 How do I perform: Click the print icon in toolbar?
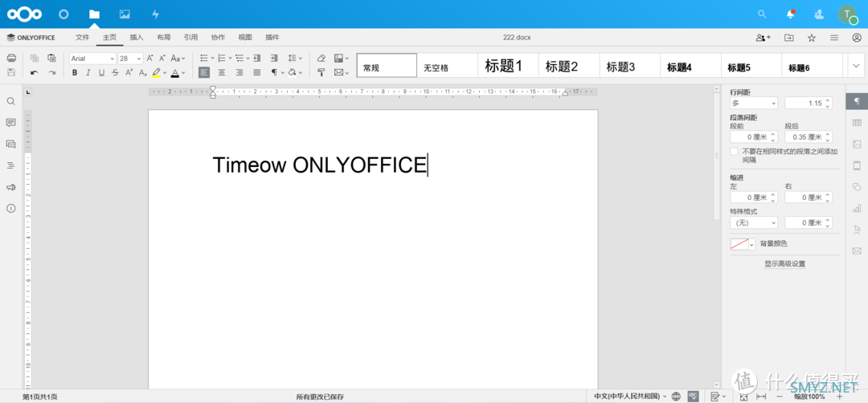pos(11,58)
